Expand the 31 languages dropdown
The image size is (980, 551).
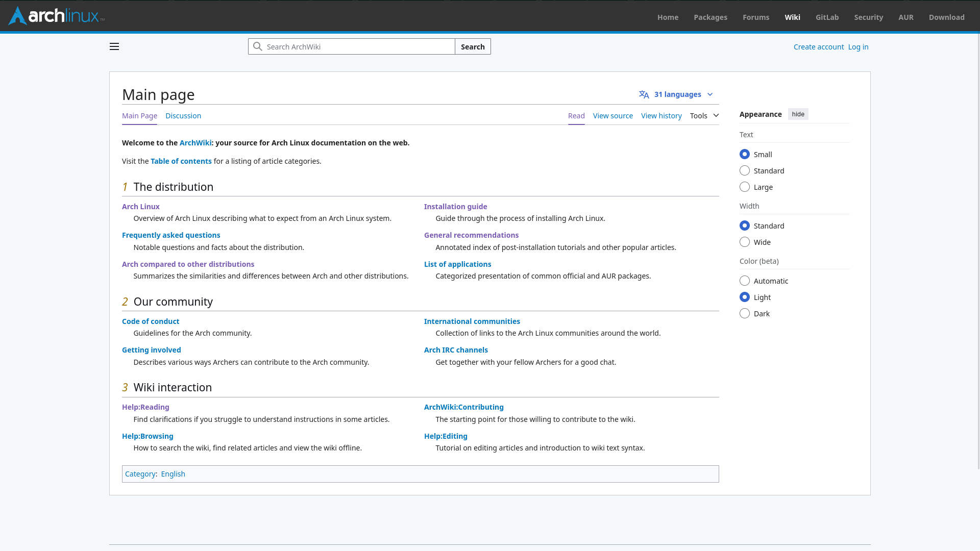(677, 94)
